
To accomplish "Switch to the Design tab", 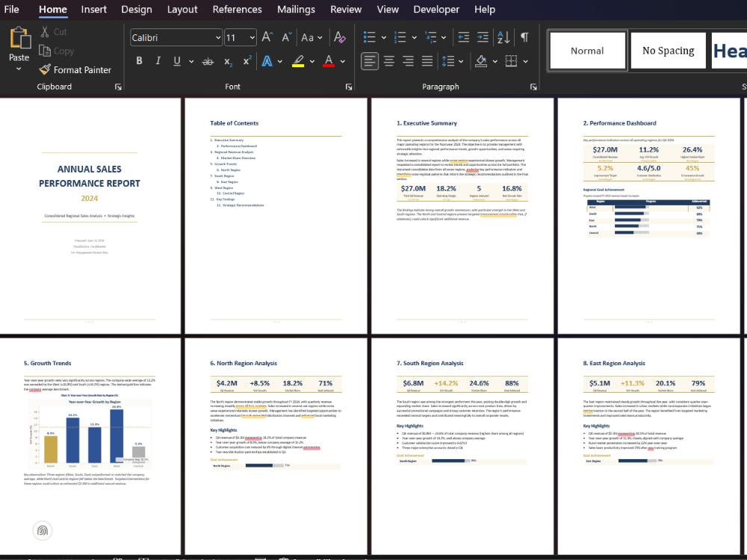I will coord(137,10).
